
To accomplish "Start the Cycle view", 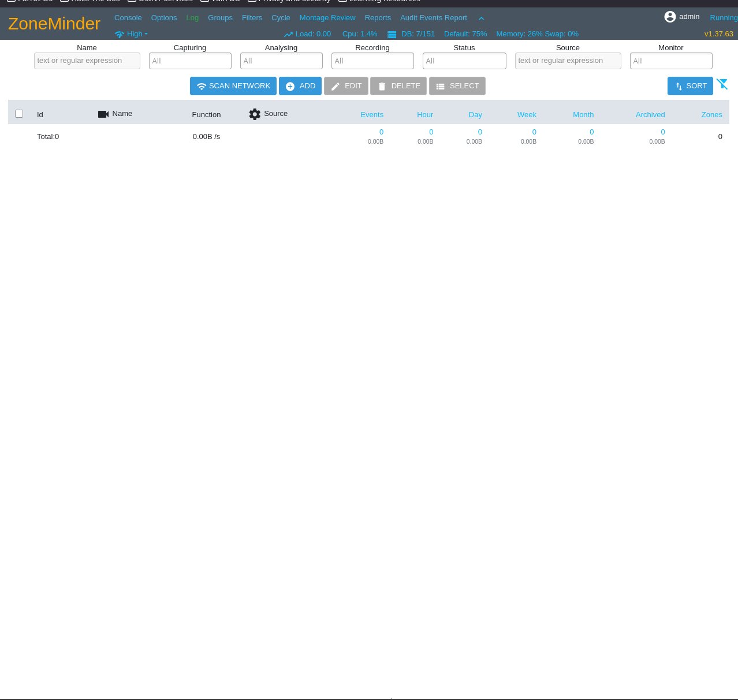I will (x=281, y=18).
